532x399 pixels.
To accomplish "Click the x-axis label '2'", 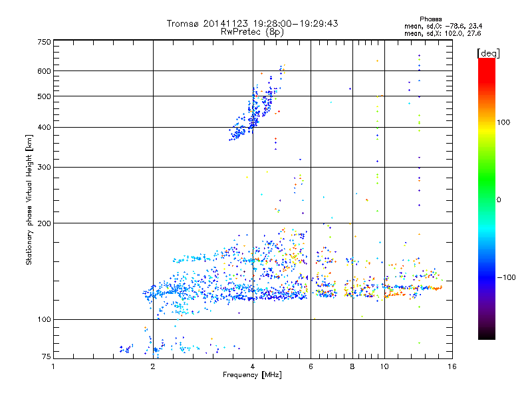I will coord(153,366).
